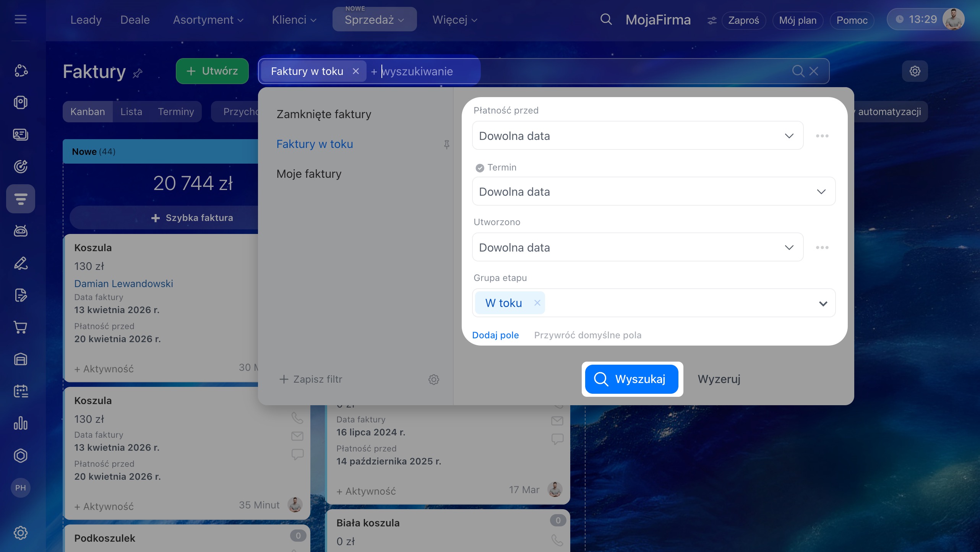This screenshot has width=980, height=552.
Task: Expand the Grupa etapu dropdown arrow
Action: [823, 303]
